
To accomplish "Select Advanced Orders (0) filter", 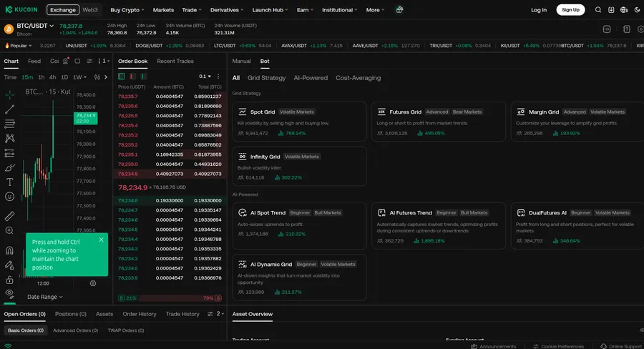I will click(76, 330).
